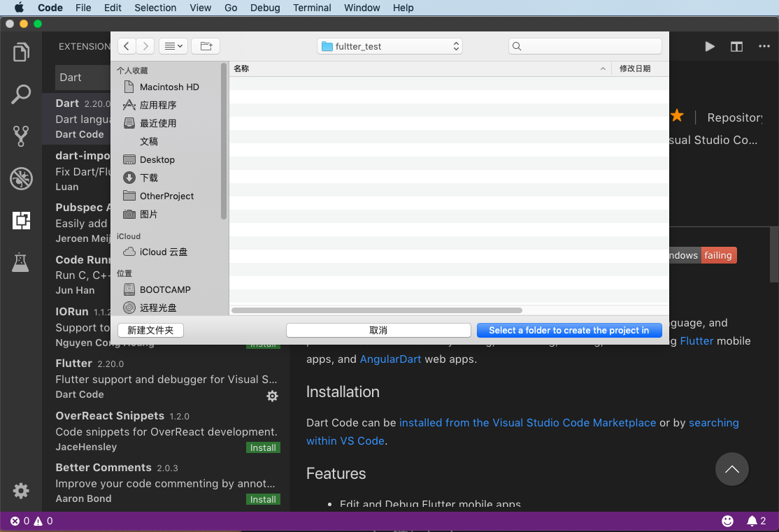This screenshot has width=779, height=532.
Task: Open the File menu
Action: coord(83,8)
